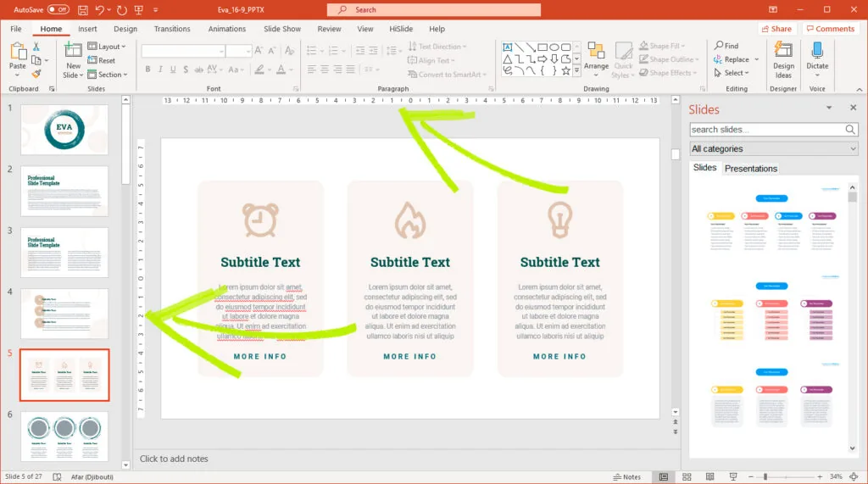Screen dimensions: 868x484
Task: Select the oval shape tool
Action: (554, 47)
